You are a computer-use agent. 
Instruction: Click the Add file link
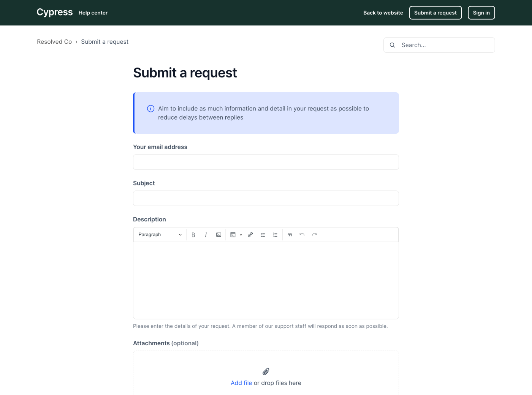click(241, 383)
